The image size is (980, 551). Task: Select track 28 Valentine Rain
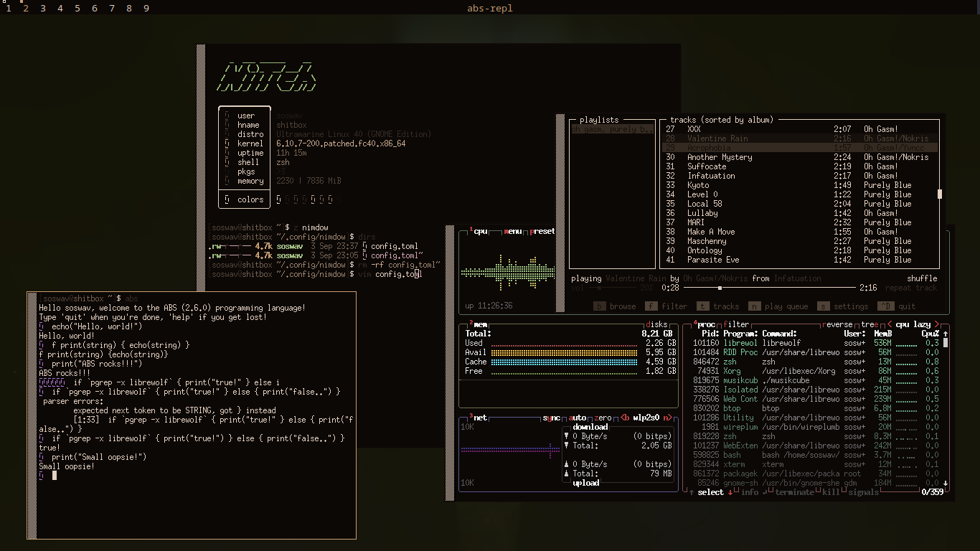point(800,138)
